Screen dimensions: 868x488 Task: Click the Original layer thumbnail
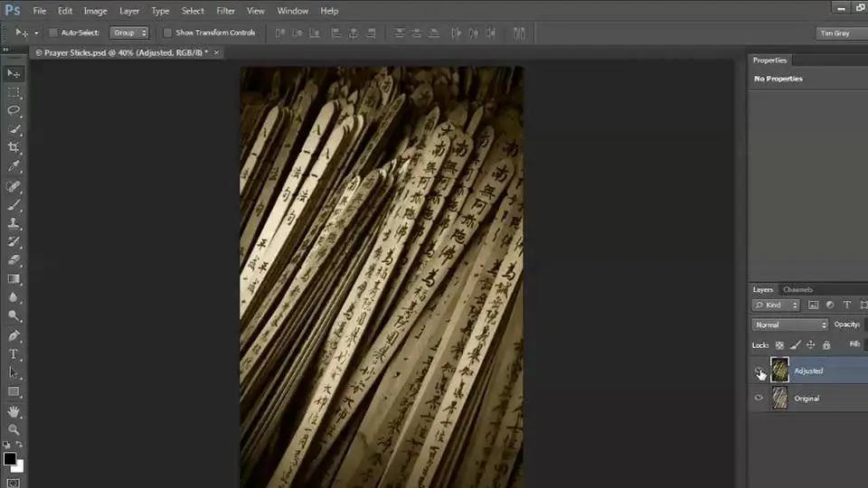tap(779, 398)
